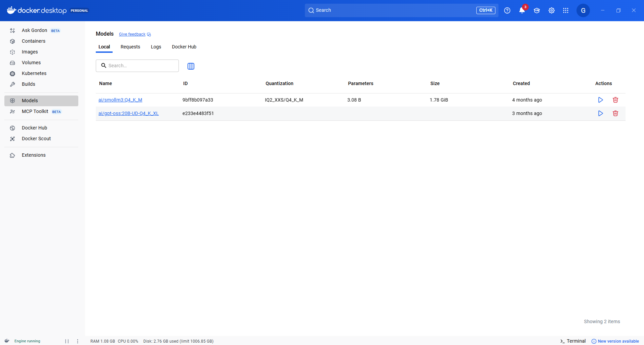Click the Showing 2 items label
Screen dimensions: 644x345
602,321
